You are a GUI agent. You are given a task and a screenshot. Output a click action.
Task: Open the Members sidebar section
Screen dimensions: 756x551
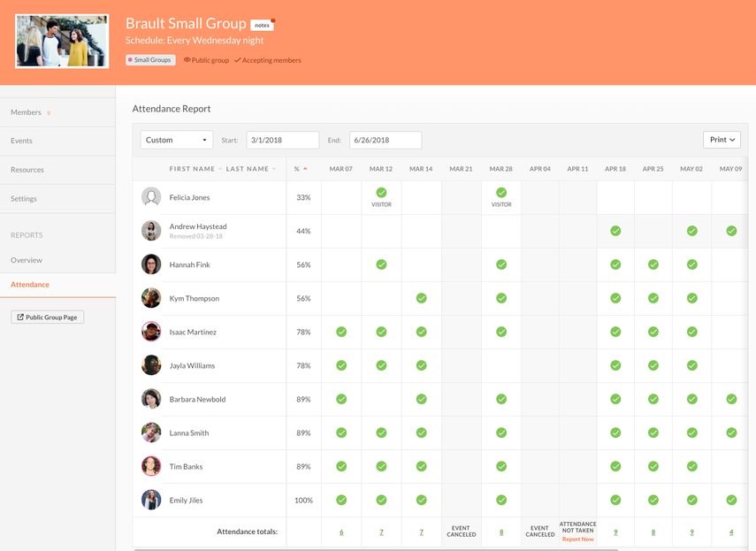[27, 112]
